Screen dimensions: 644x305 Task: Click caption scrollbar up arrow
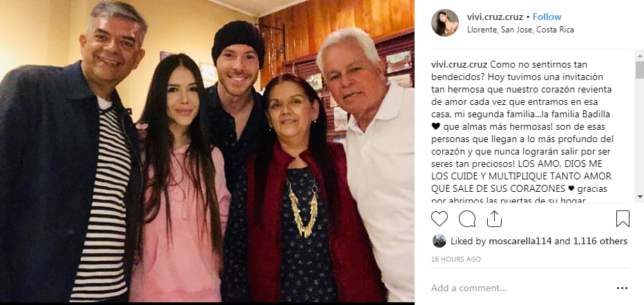[639, 55]
